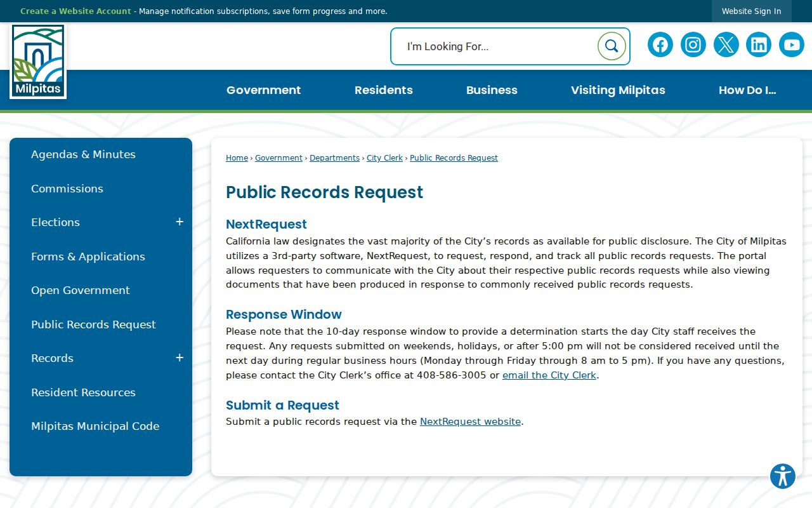The height and width of the screenshot is (508, 812).
Task: Open Open Government in sidebar
Action: pyautogui.click(x=80, y=290)
